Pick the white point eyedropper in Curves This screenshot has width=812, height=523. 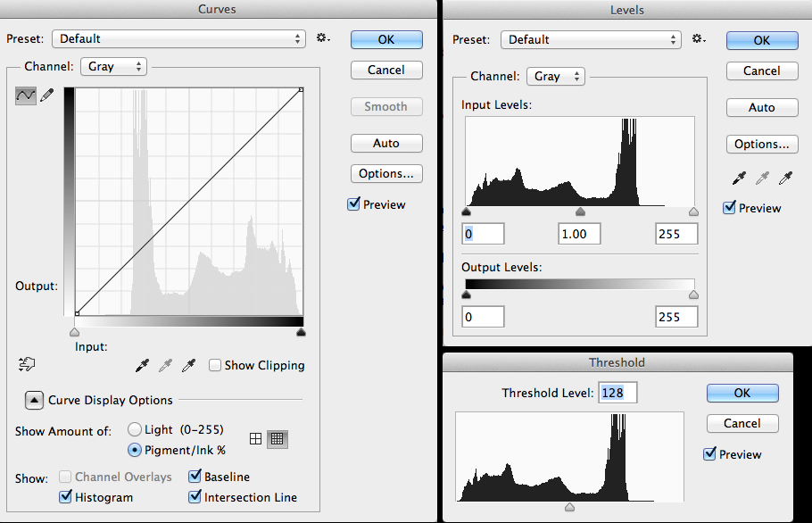(188, 365)
